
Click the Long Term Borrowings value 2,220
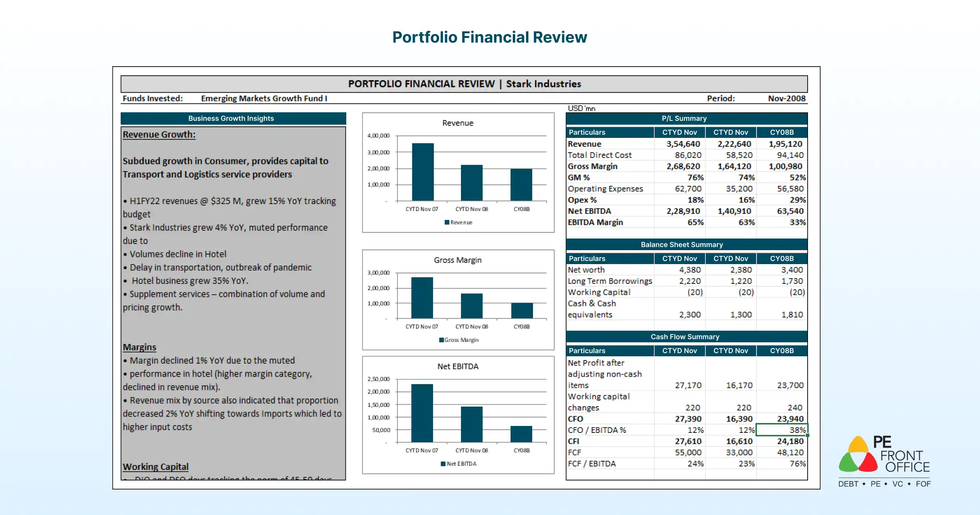pyautogui.click(x=690, y=281)
